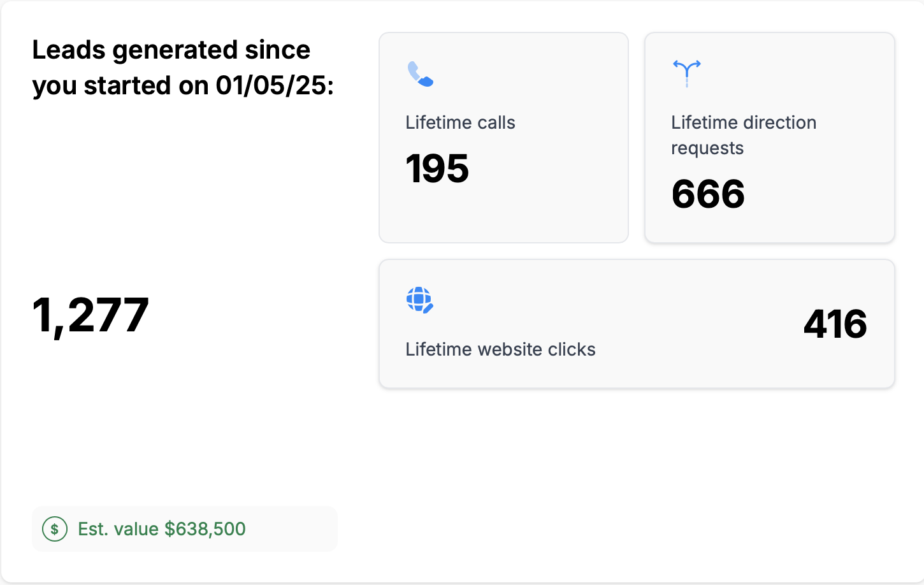Click the 666 direction requests count
The width and height of the screenshot is (924, 585).
pos(708,194)
